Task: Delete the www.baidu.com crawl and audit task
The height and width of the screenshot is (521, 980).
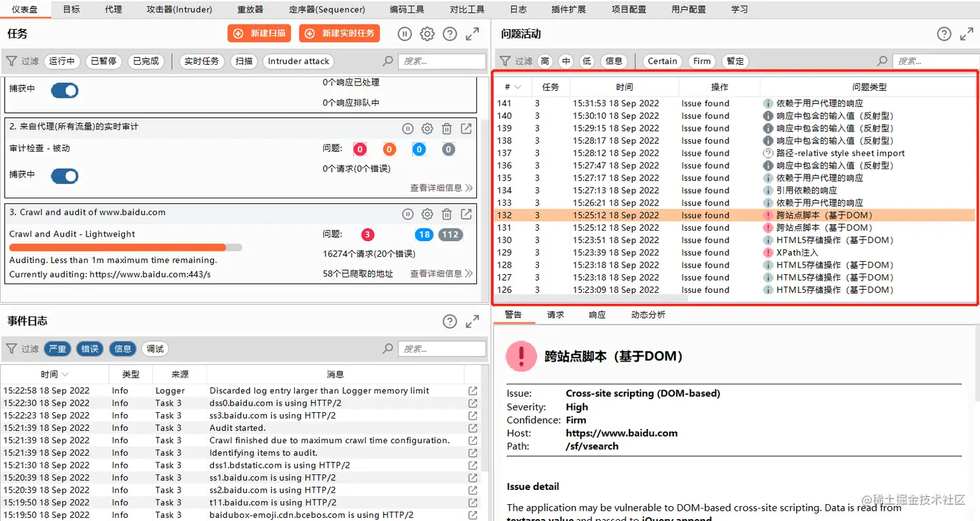Action: [x=447, y=214]
